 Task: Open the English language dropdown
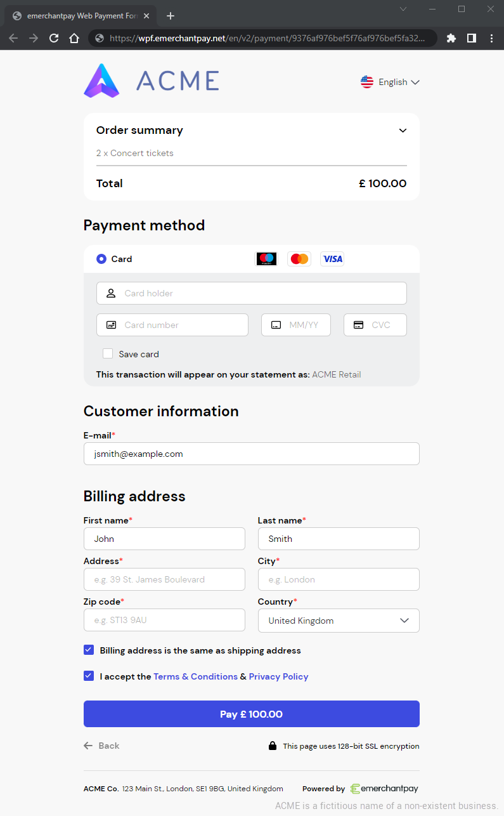[x=390, y=82]
